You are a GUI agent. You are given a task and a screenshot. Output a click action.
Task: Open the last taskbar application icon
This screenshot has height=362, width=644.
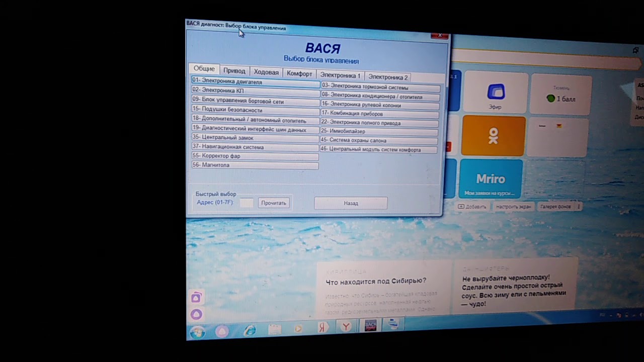click(393, 324)
